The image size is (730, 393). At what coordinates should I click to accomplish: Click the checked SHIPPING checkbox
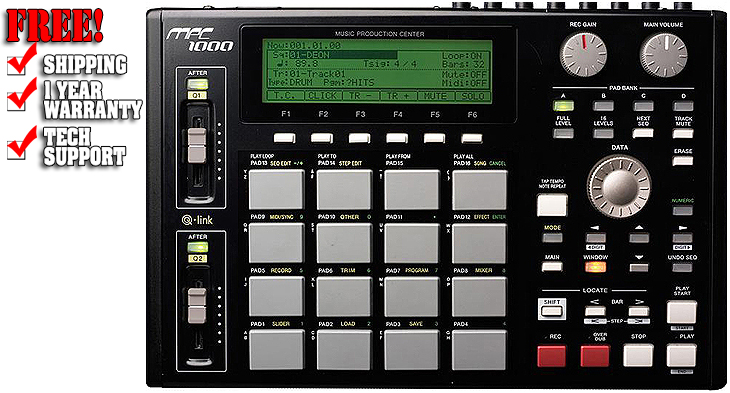point(16,65)
